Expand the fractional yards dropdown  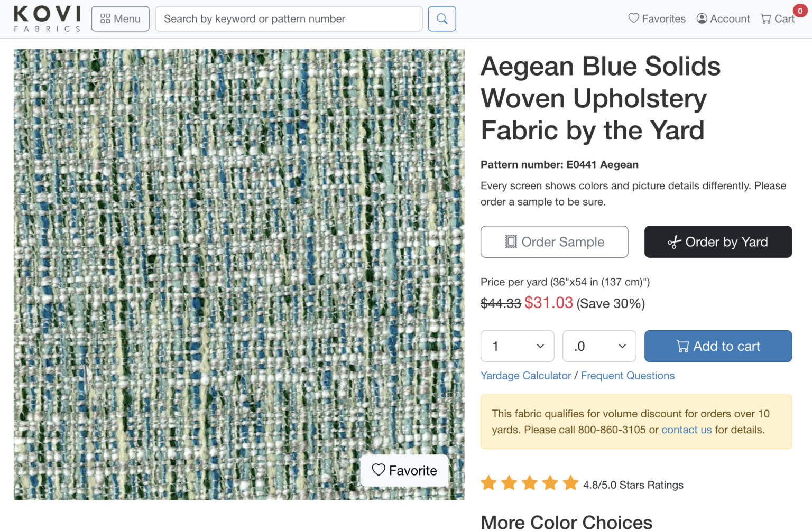click(x=599, y=346)
